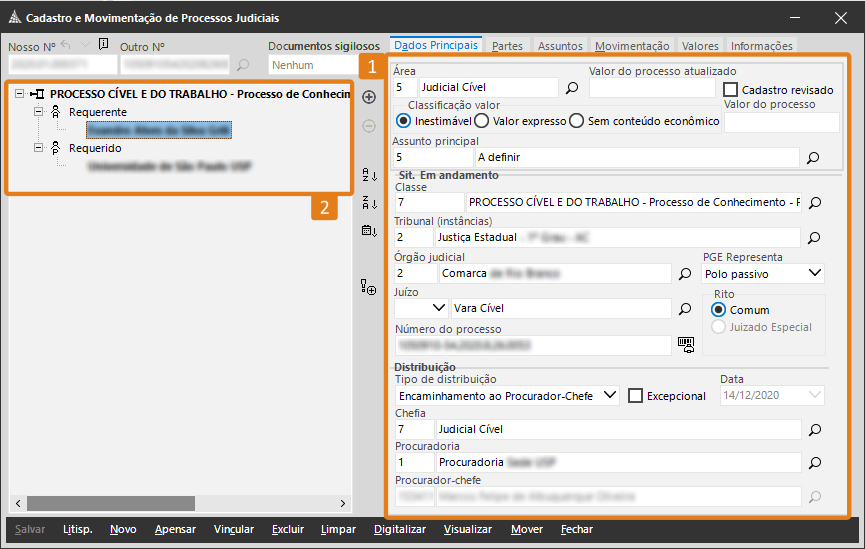The width and height of the screenshot is (865, 549).
Task: Tick the Excepcional checkbox
Action: [635, 396]
